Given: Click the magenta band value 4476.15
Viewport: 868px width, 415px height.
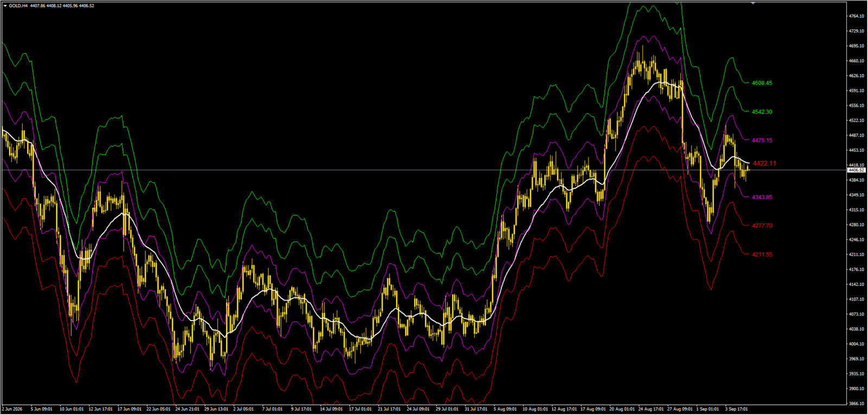Looking at the screenshot, I should click(762, 140).
